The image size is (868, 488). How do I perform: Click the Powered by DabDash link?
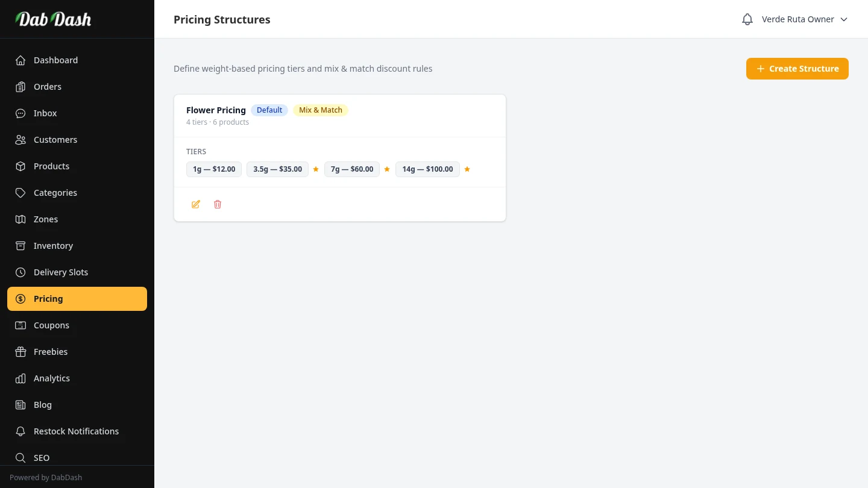[x=46, y=478]
